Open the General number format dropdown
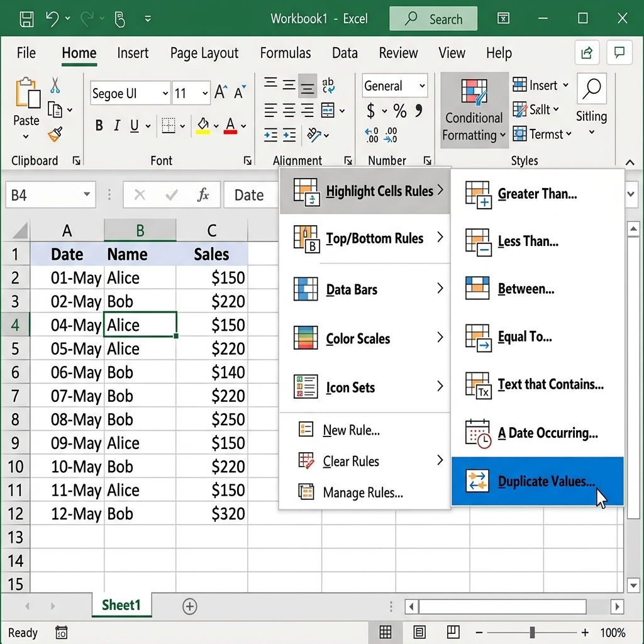Screen dimensions: 644x644 click(422, 86)
